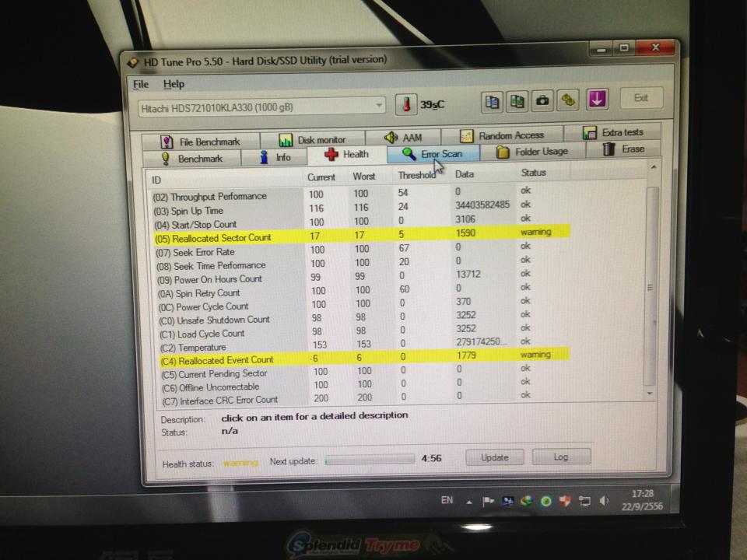Screen dimensions: 747x560
Task: Select the (03) Spin Up Time row
Action: coord(360,208)
